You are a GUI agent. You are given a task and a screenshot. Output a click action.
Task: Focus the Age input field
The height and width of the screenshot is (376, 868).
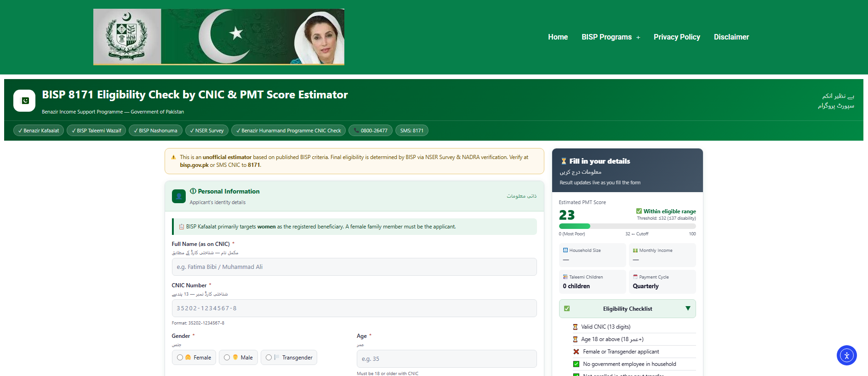click(446, 359)
